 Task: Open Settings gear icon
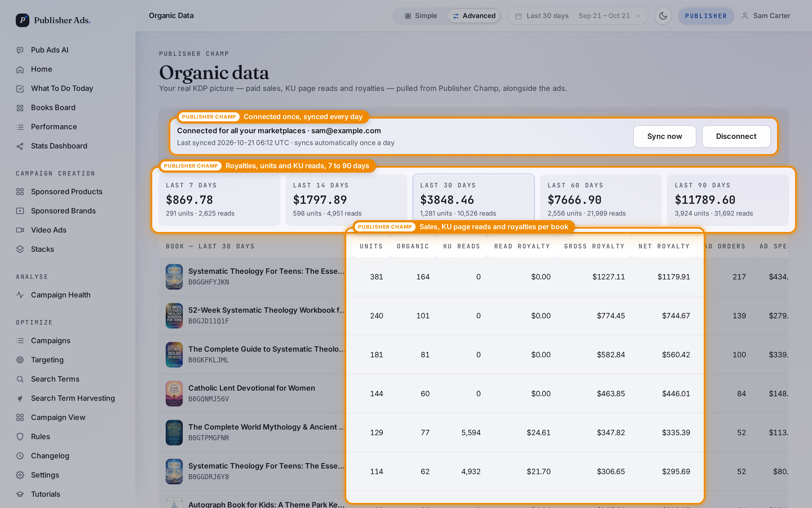[x=20, y=475]
